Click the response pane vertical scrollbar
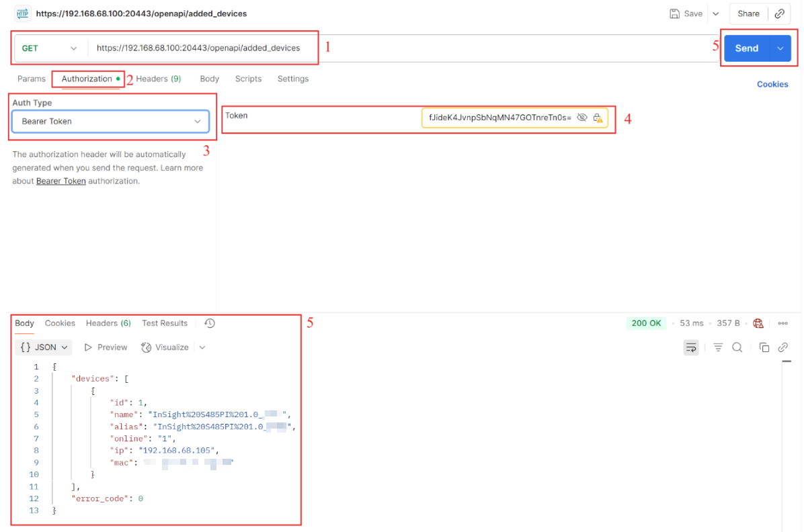This screenshot has height=532, width=804. (x=786, y=445)
